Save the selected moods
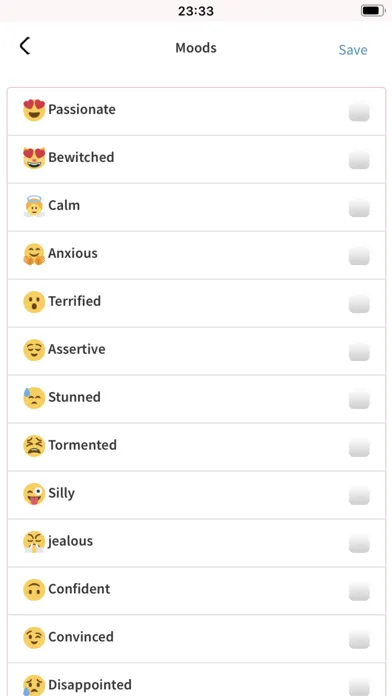The height and width of the screenshot is (696, 392). pyautogui.click(x=353, y=50)
